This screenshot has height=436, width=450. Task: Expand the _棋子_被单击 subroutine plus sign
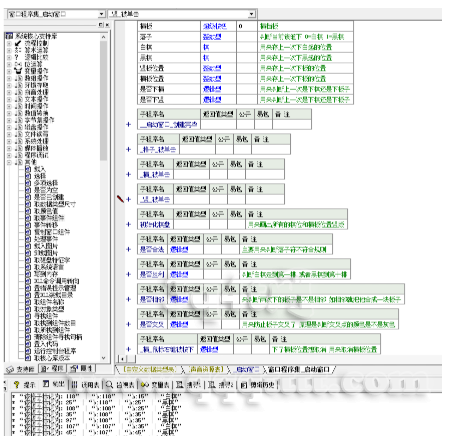[x=128, y=149]
